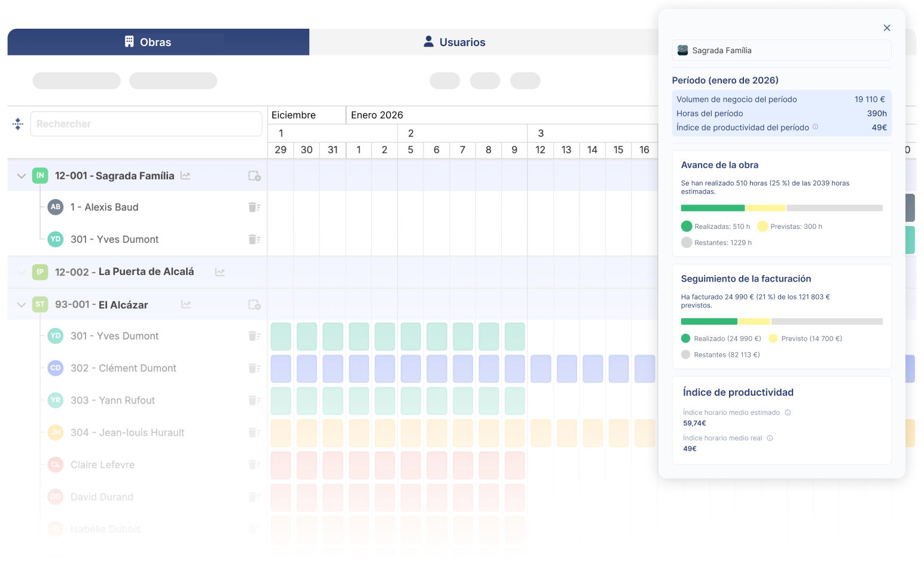This screenshot has width=924, height=565.
Task: Click day 29 column header
Action: point(280,150)
